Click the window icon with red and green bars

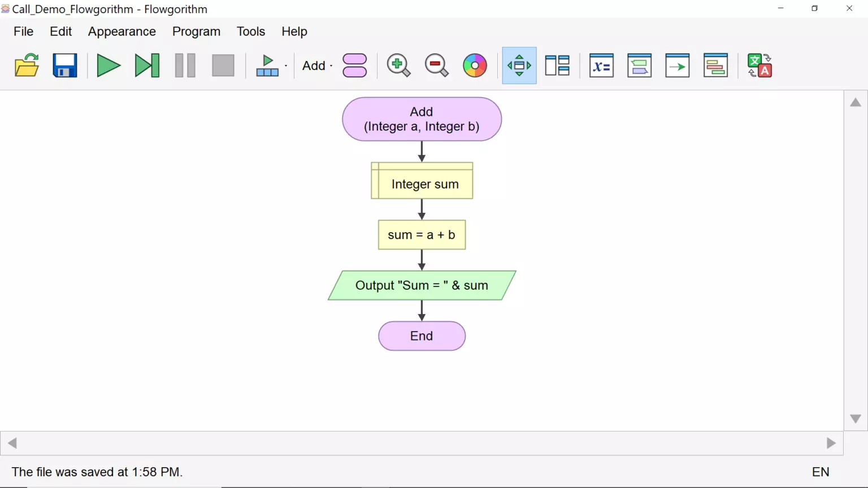[x=715, y=66]
